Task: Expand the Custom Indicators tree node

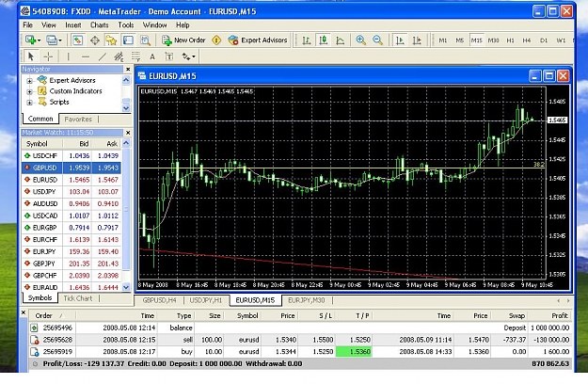Action: (29, 91)
